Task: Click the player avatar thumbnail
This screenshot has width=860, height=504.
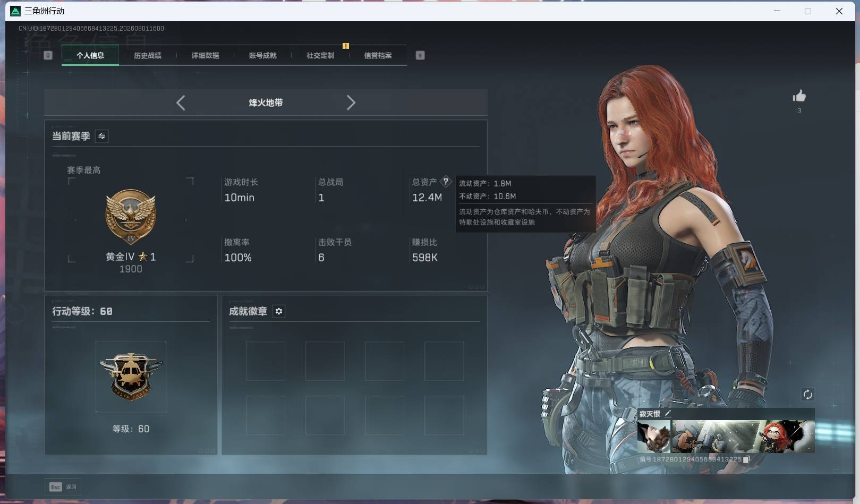Action: click(654, 437)
